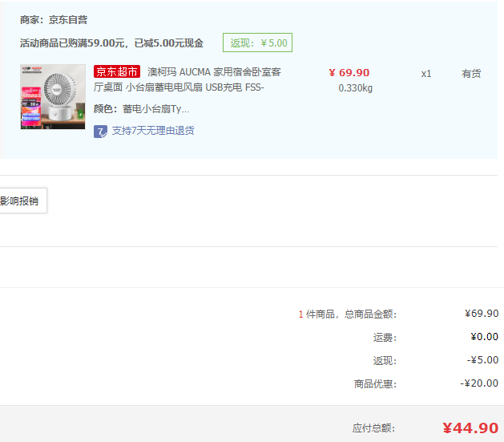
Task: Click the 京东超市 red badge
Action: click(x=117, y=71)
